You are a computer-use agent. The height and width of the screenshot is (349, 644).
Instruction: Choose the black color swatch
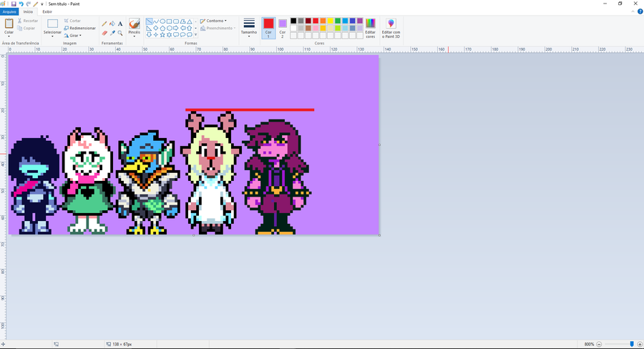pyautogui.click(x=293, y=21)
